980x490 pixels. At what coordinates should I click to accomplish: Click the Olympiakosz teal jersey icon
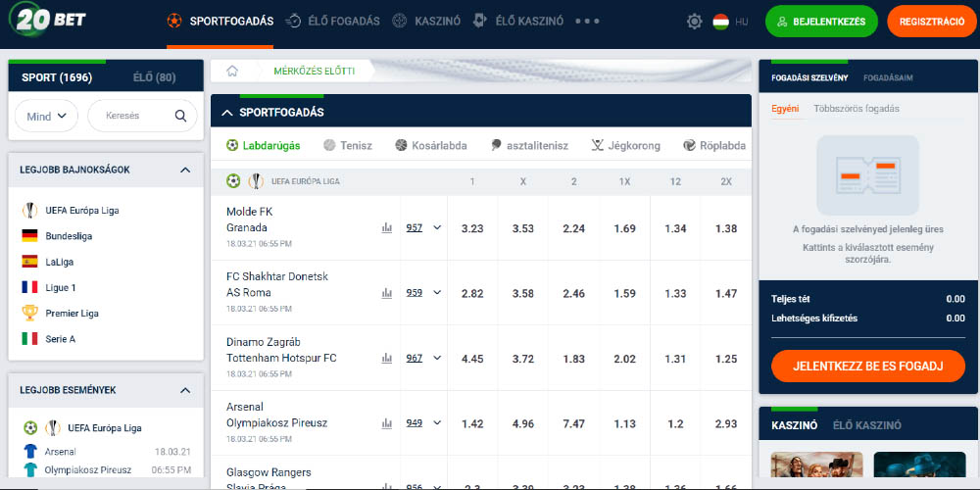coord(30,469)
